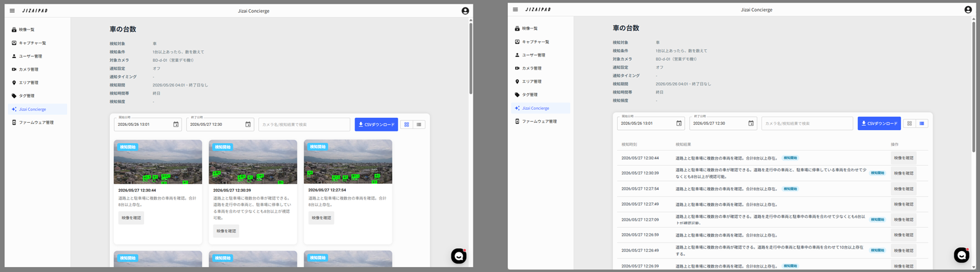
Task: Open user account icon in right window
Action: (x=968, y=9)
